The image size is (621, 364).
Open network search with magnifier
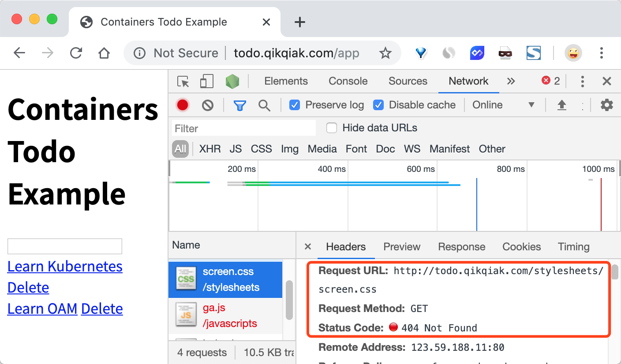tap(264, 105)
